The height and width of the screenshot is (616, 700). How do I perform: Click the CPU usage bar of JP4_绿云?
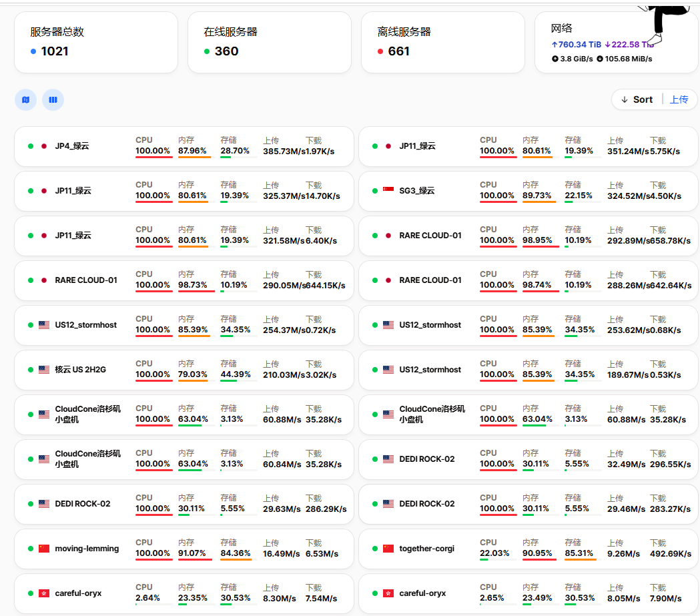(154, 157)
